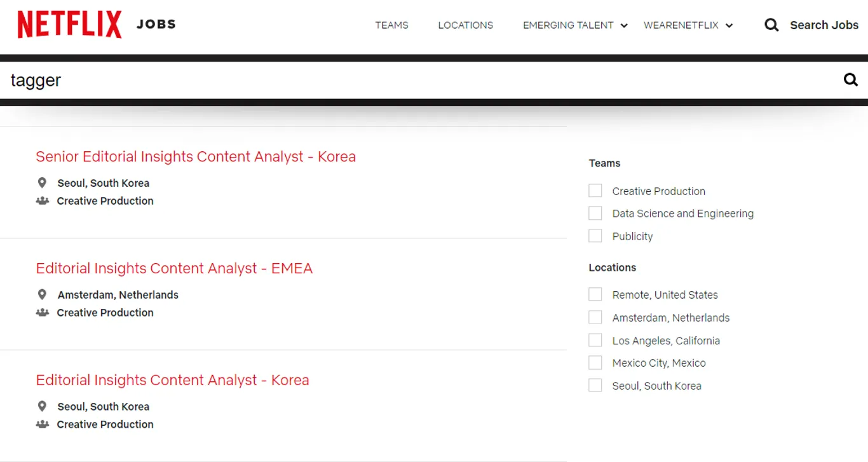868x462 pixels.
Task: Click Amsterdam, Netherlands text in EMEA job listing
Action: point(118,295)
